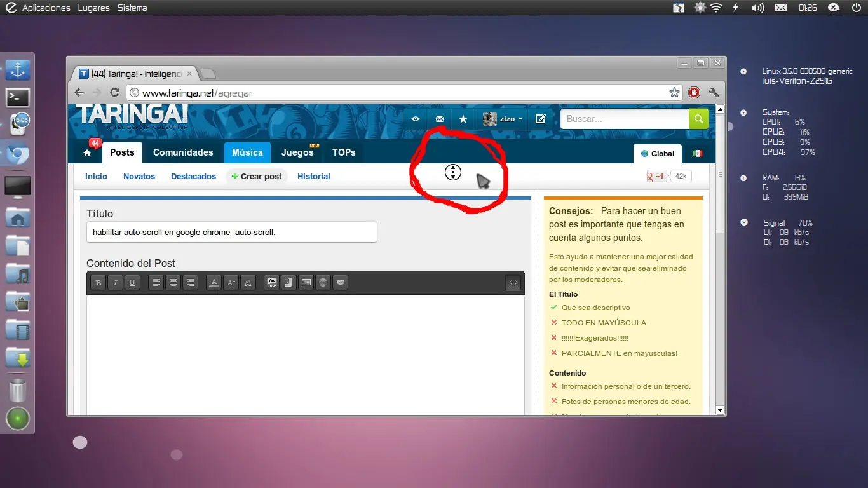Viewport: 868px width, 488px height.
Task: Open the terminal from the dock
Action: pyautogui.click(x=18, y=97)
